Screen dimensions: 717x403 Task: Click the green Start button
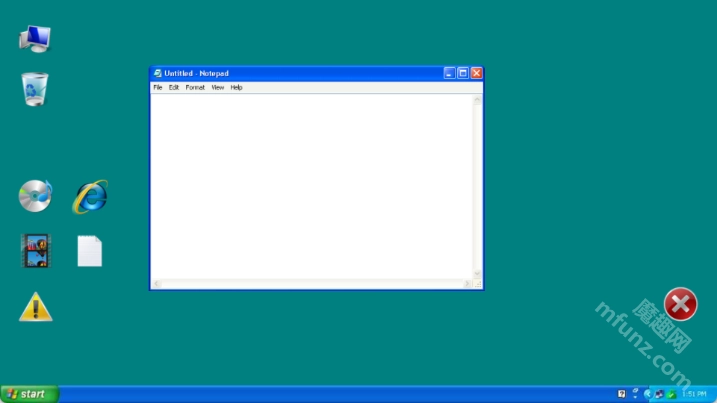(x=28, y=394)
